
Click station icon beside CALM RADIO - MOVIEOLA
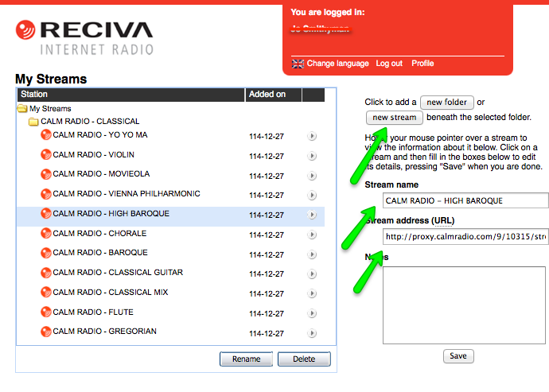[x=46, y=174]
